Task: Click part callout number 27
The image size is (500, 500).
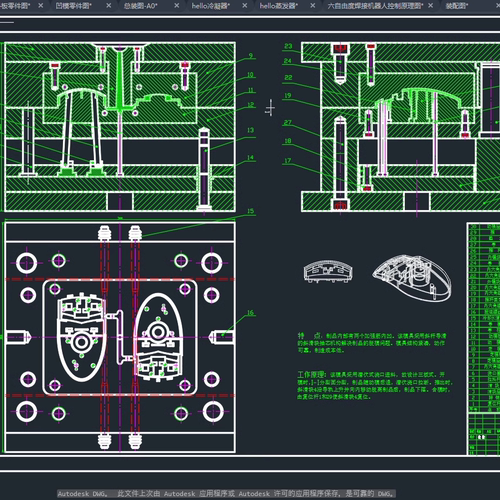Action: pos(288,122)
